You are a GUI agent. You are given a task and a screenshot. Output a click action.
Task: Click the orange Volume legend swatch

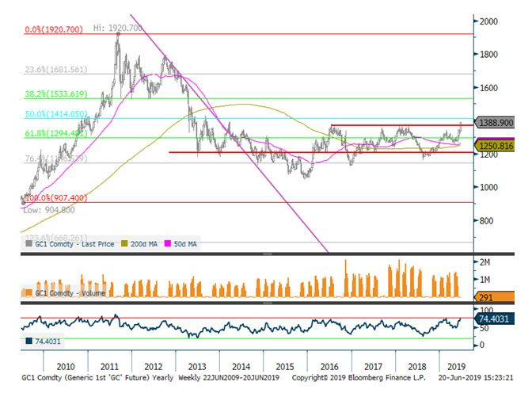[x=30, y=292]
